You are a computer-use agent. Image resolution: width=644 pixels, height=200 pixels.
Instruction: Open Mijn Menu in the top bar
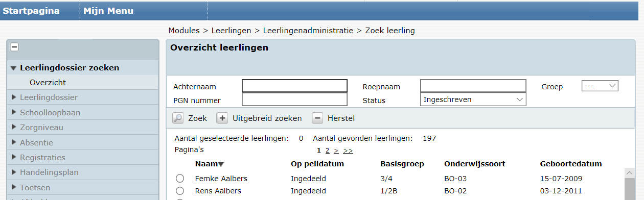pyautogui.click(x=108, y=11)
